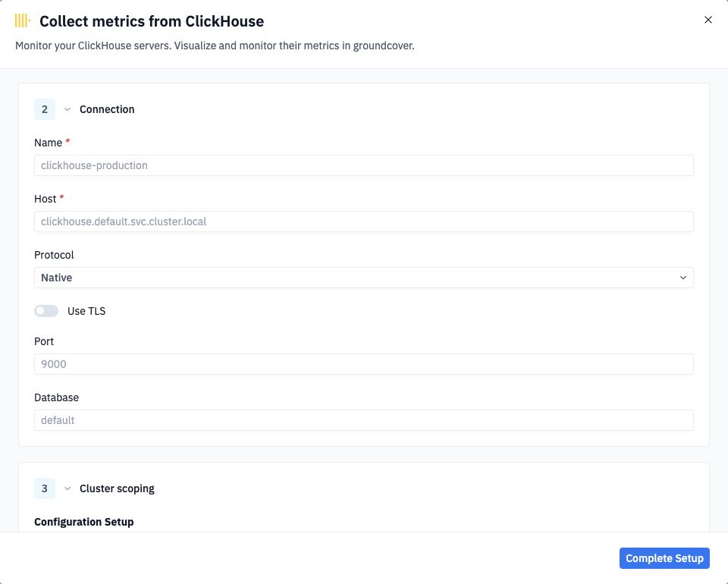Click step number 2 badge
The width and height of the screenshot is (728, 584).
pyautogui.click(x=45, y=109)
